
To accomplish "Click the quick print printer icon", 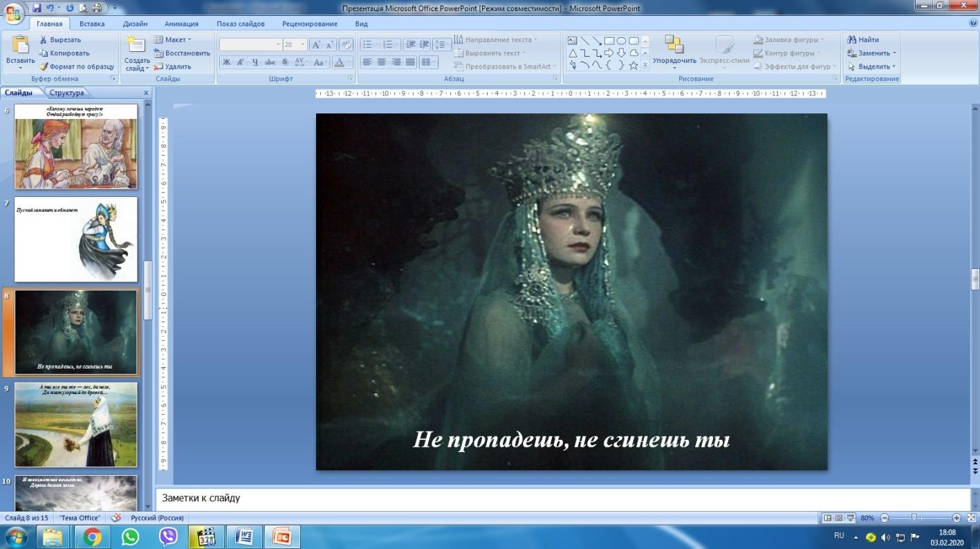I will (x=95, y=8).
